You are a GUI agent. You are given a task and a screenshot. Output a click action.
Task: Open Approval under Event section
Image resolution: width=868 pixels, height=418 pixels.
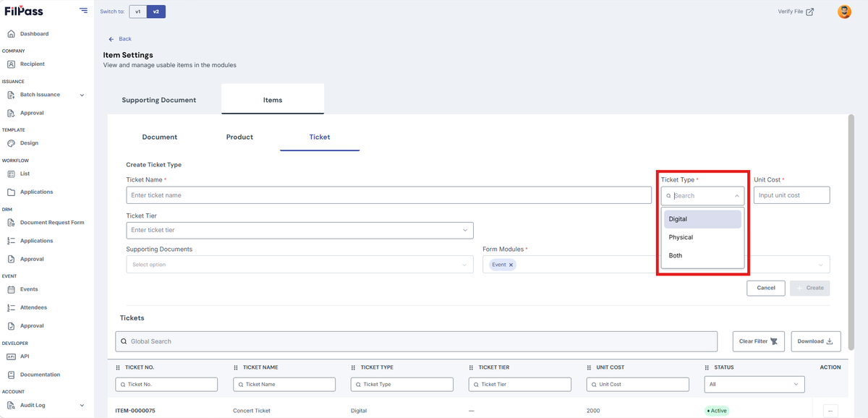click(x=32, y=326)
